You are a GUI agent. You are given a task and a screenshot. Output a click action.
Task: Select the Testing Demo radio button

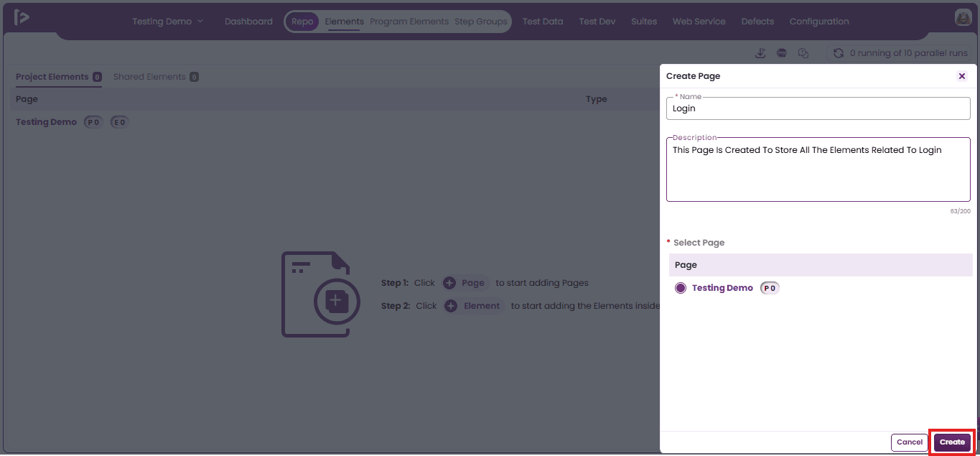point(681,288)
